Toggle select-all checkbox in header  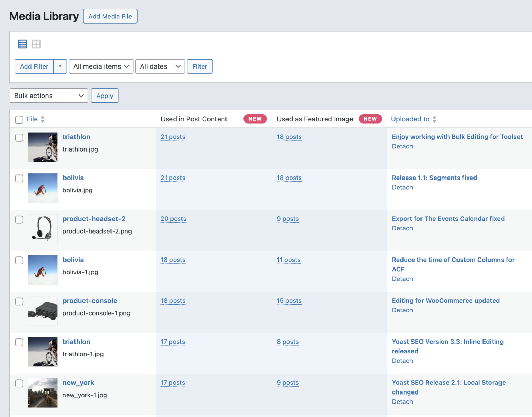point(19,120)
